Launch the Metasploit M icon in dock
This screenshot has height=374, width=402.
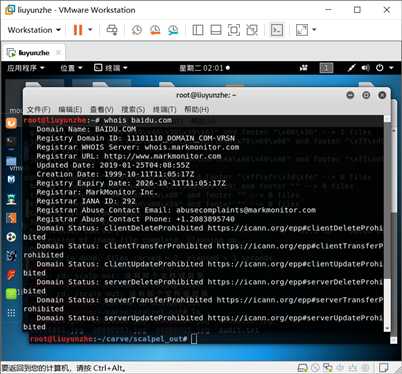(x=11, y=180)
